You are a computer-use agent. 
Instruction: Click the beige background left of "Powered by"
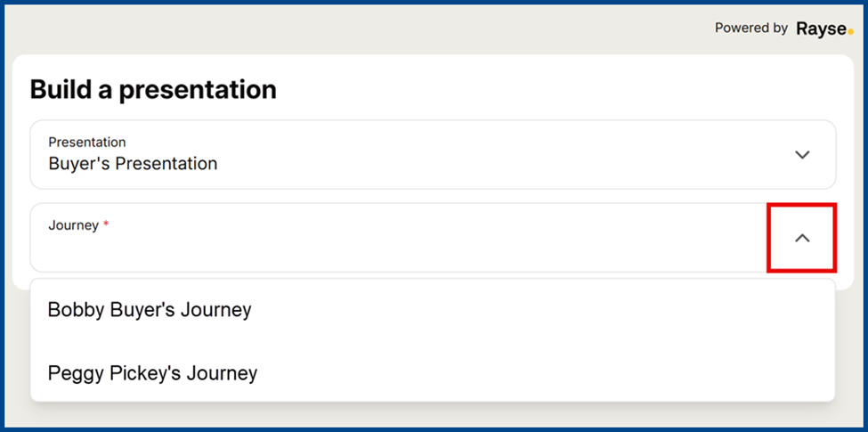356,29
